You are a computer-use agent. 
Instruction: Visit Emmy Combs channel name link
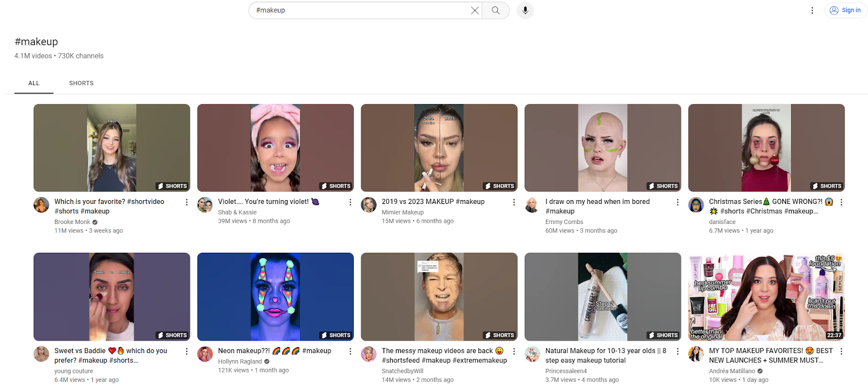tap(564, 222)
